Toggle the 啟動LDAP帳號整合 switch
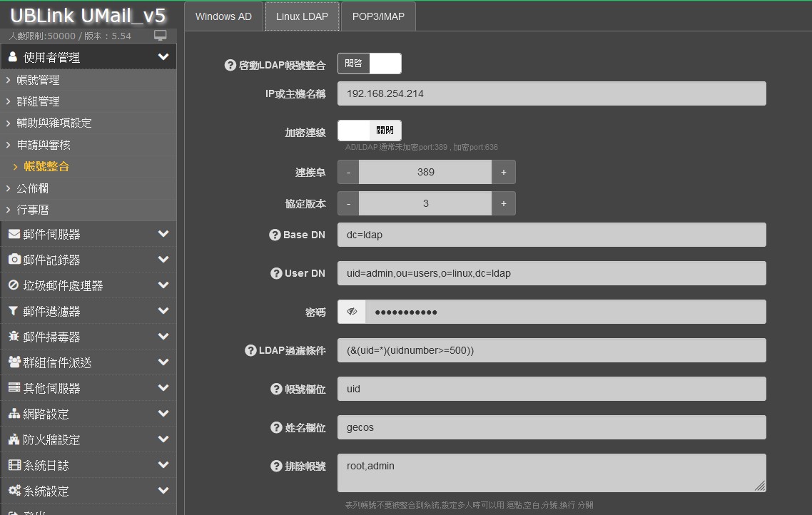 point(369,63)
